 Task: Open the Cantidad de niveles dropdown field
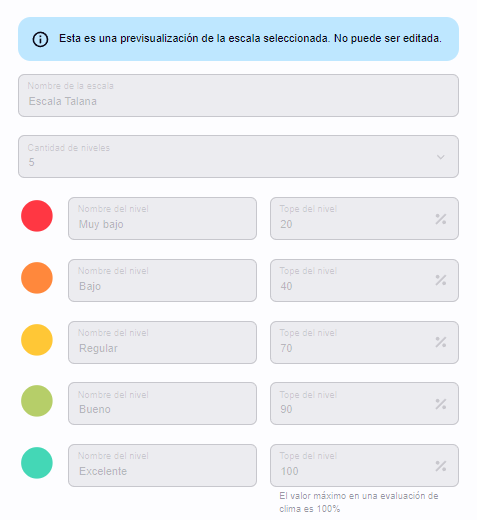tap(238, 156)
